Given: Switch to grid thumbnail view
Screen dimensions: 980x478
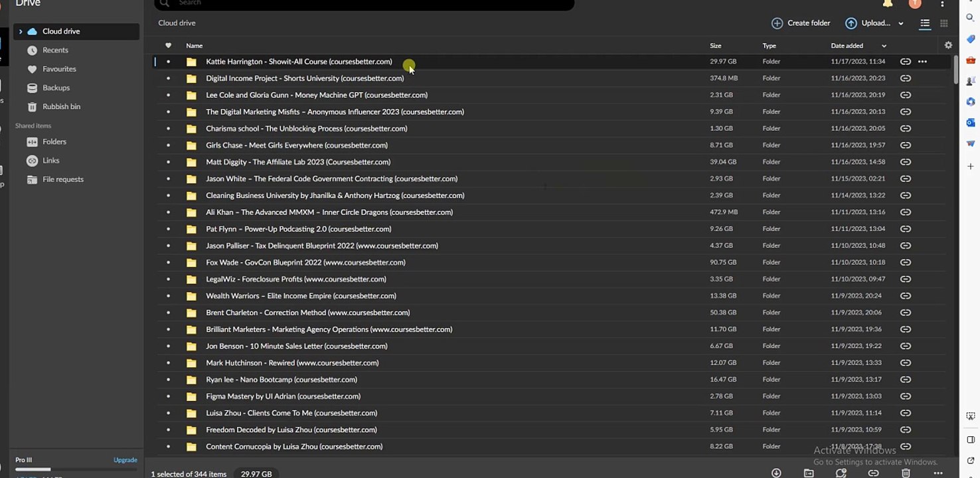Looking at the screenshot, I should 943,23.
